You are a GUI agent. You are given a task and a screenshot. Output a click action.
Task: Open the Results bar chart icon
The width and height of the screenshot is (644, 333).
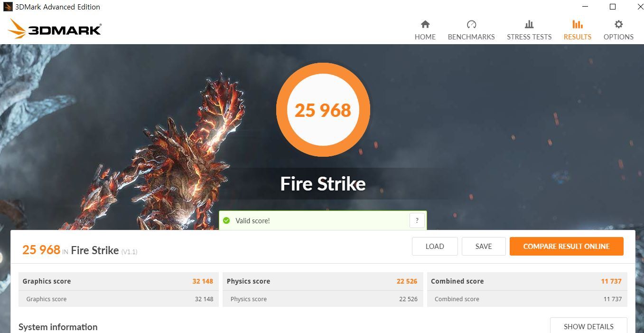pyautogui.click(x=578, y=24)
